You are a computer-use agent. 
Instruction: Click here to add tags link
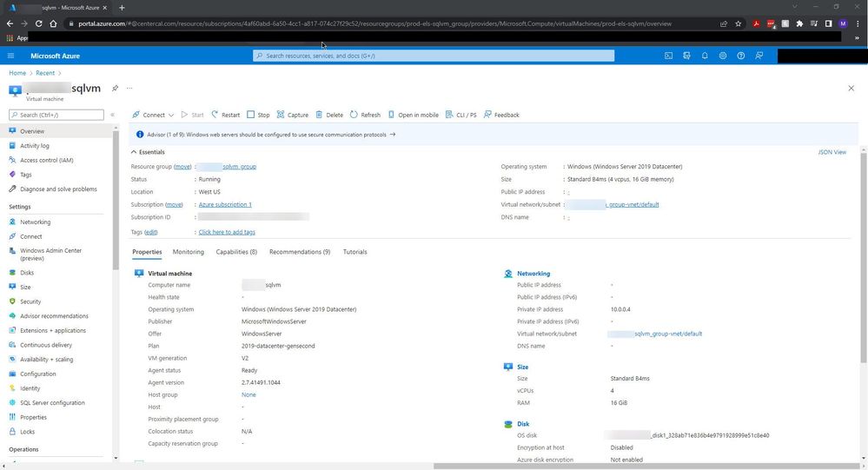(227, 233)
